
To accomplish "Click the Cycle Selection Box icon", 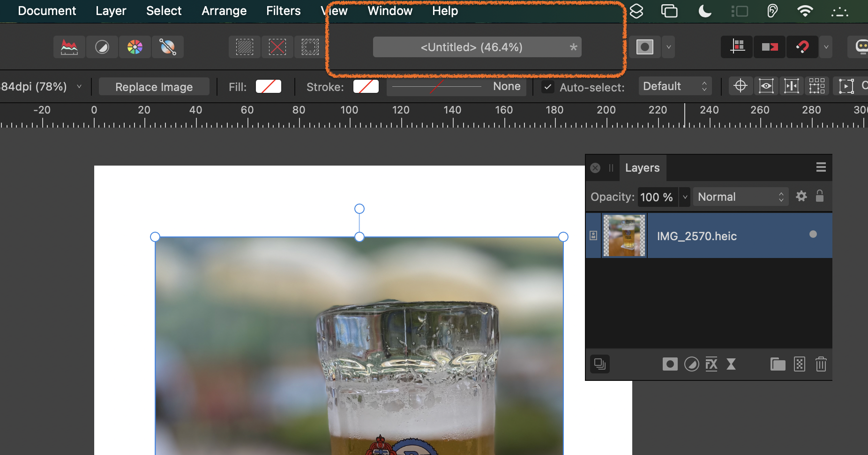I will [846, 86].
